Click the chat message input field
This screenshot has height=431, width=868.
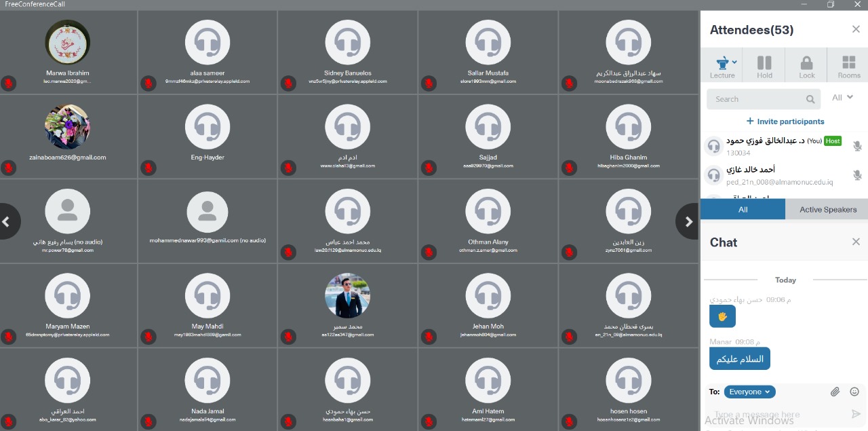pos(777,414)
